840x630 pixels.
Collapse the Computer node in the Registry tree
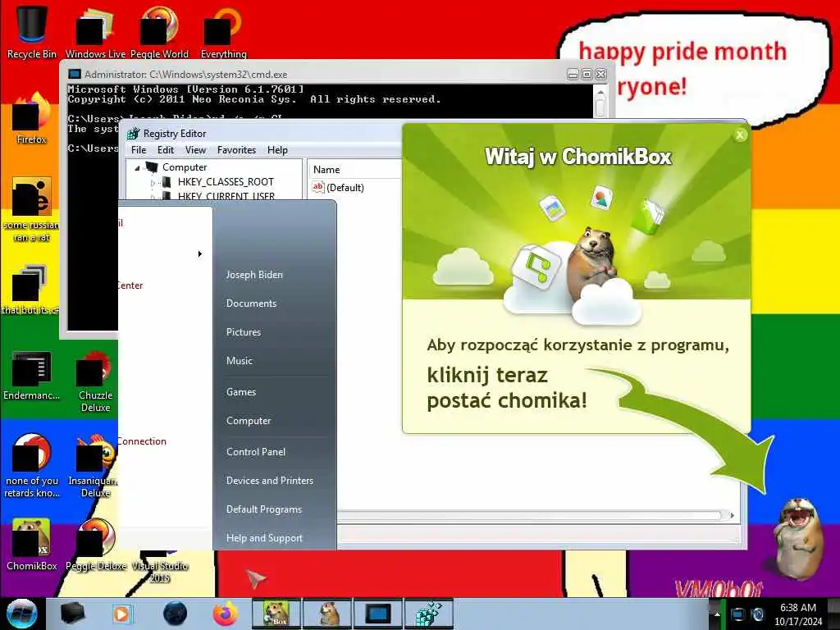pos(137,167)
